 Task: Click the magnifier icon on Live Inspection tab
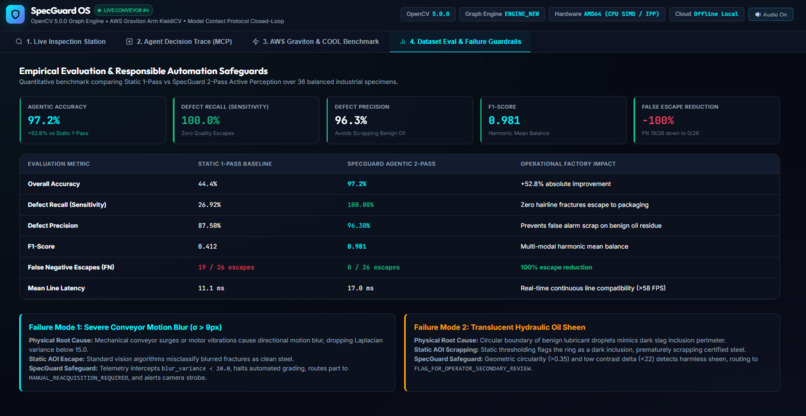(x=19, y=42)
